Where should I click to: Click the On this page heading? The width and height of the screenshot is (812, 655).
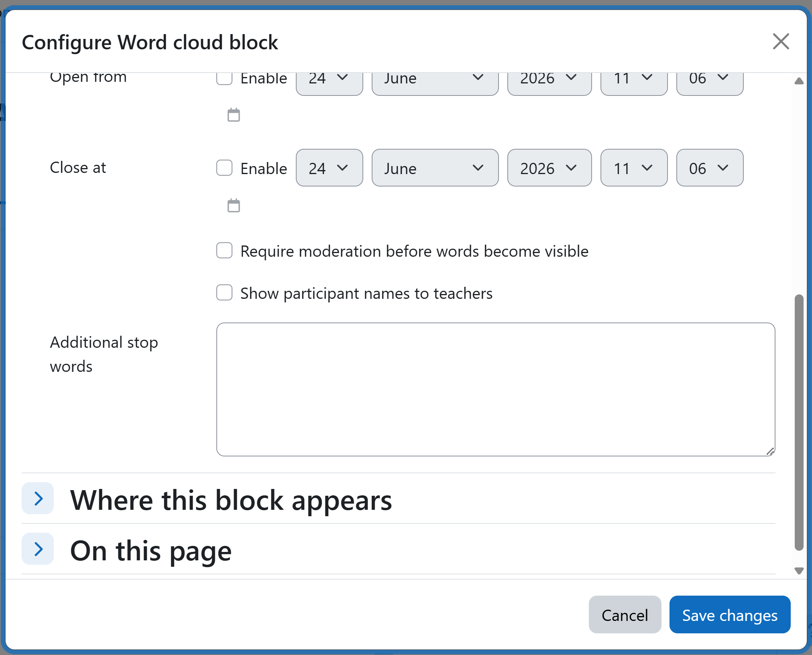click(151, 551)
